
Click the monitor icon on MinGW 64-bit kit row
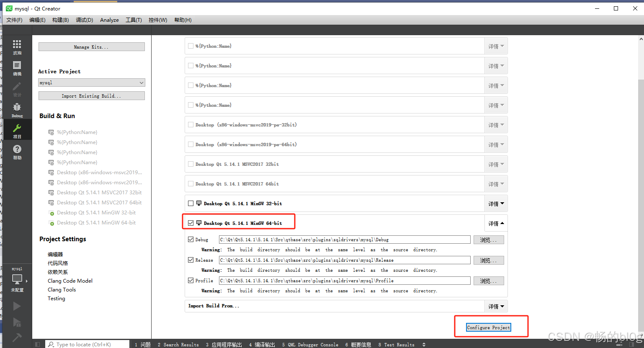tap(199, 223)
